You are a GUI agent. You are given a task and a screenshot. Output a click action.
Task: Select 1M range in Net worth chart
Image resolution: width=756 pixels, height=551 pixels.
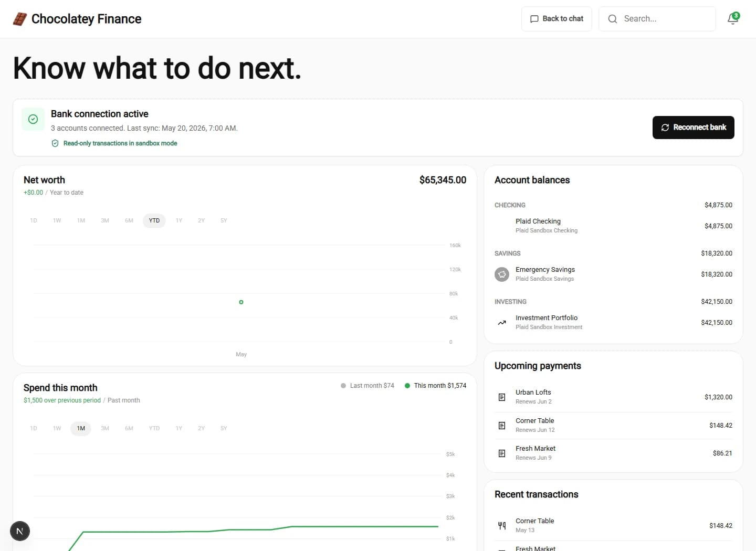pyautogui.click(x=81, y=220)
